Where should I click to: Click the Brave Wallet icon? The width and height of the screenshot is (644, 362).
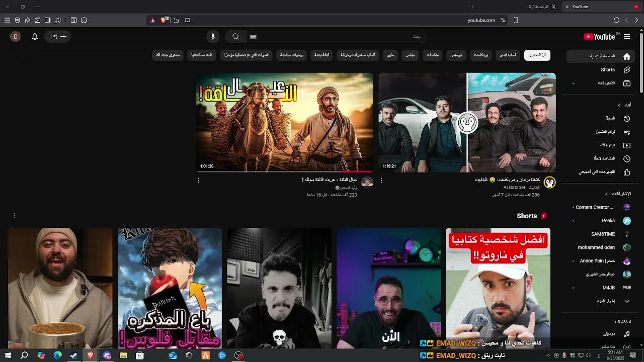coord(37,20)
